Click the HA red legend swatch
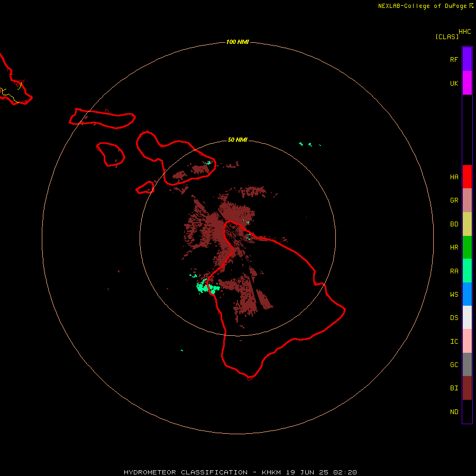 (467, 177)
